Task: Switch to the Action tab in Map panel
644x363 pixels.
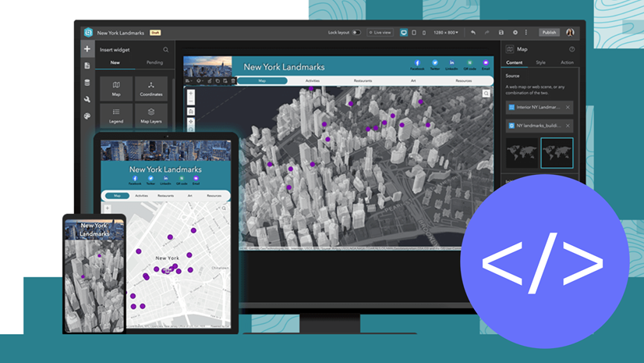Action: click(x=567, y=62)
